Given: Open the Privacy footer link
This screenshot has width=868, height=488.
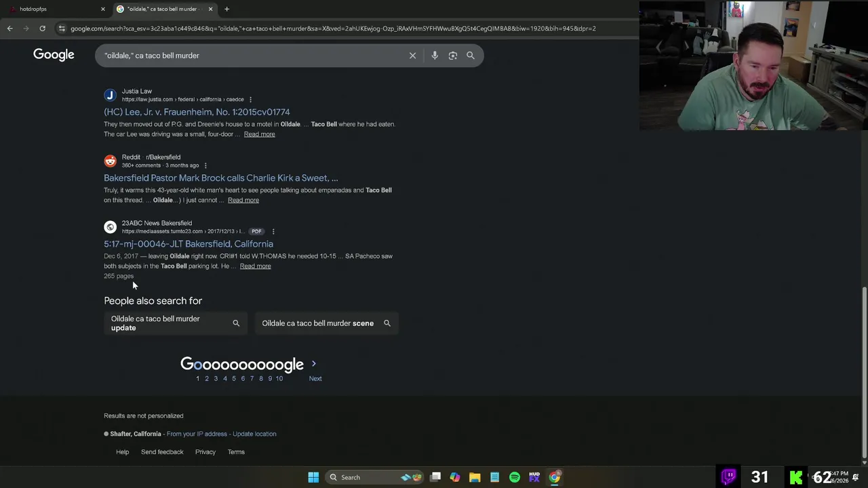Looking at the screenshot, I should pos(205,452).
